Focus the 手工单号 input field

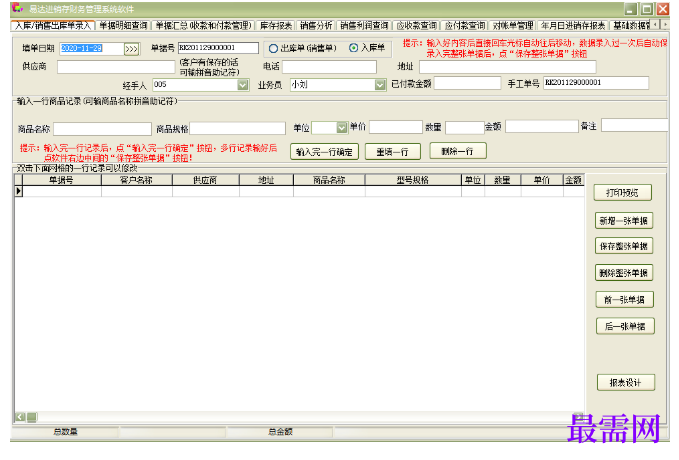(x=596, y=83)
